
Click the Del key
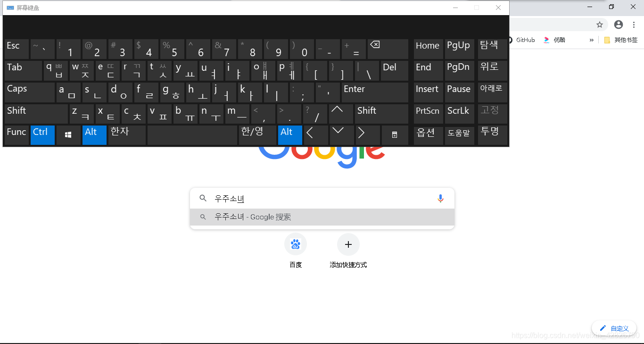tap(395, 71)
